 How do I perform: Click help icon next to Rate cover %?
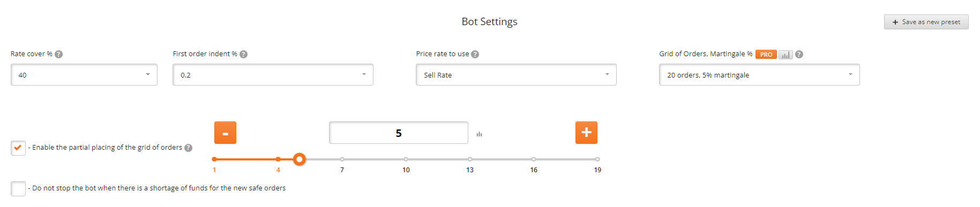tap(59, 54)
